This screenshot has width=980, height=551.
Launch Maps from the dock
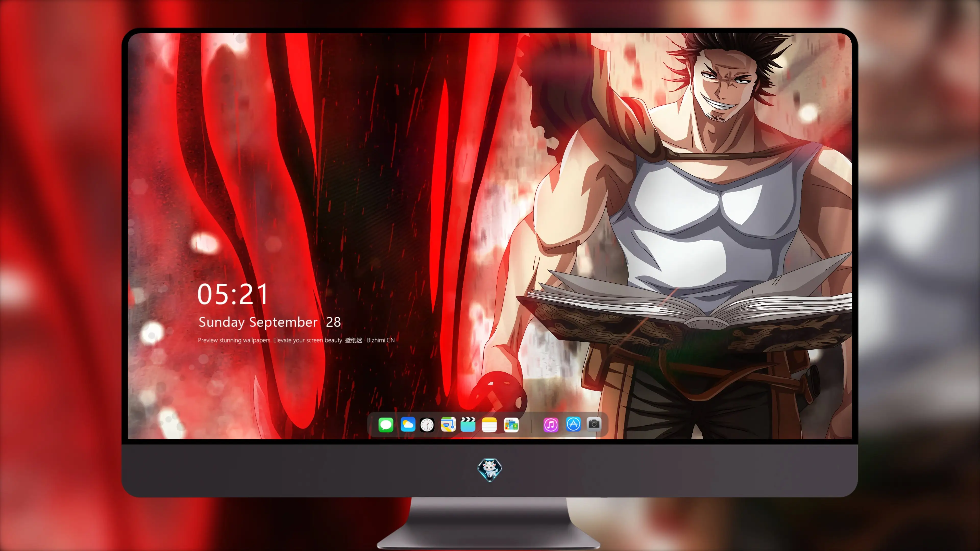[x=448, y=424]
